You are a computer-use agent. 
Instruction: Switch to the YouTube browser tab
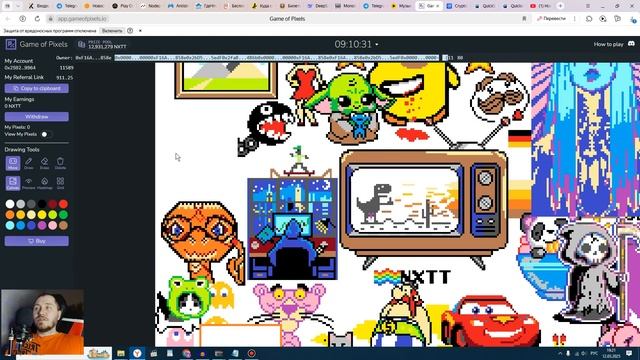coord(540,6)
